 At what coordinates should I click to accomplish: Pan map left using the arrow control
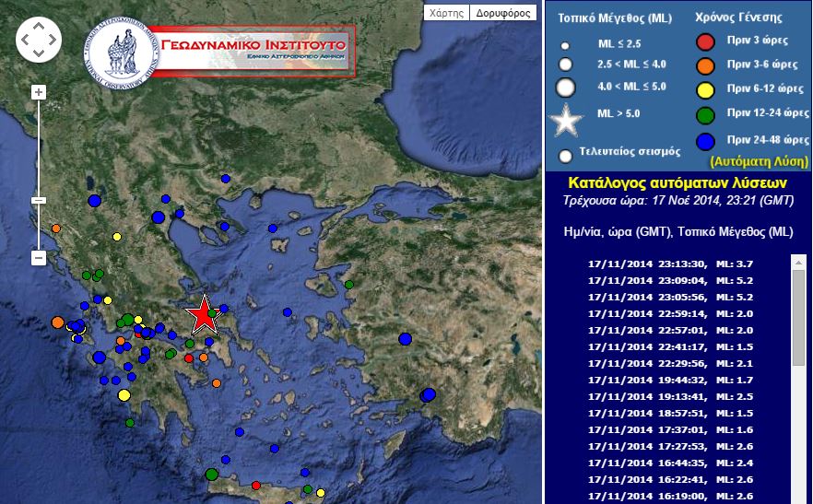click(x=26, y=39)
